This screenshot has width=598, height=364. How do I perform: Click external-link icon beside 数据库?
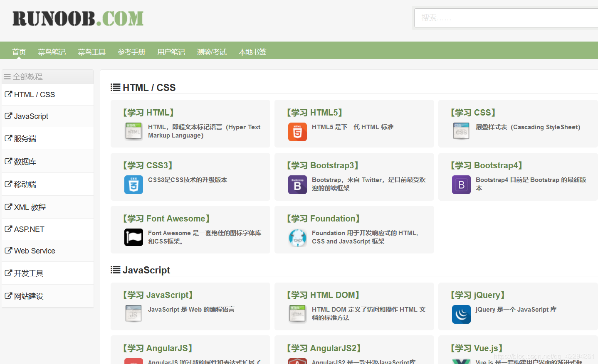[x=8, y=161]
